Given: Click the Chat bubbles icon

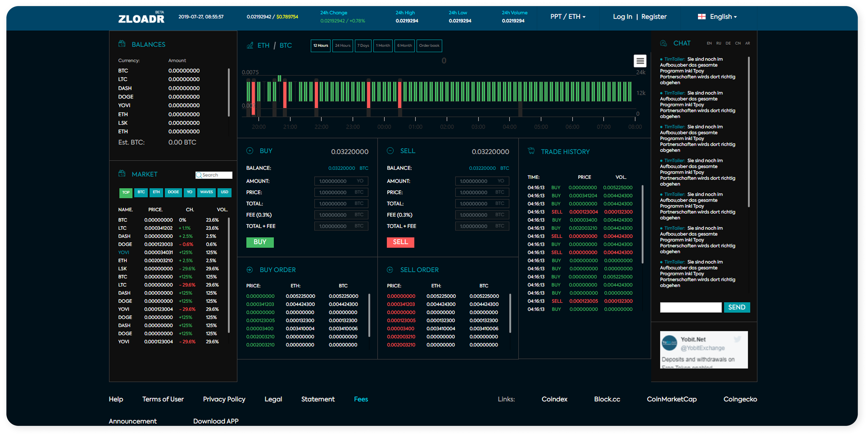Looking at the screenshot, I should [x=663, y=43].
